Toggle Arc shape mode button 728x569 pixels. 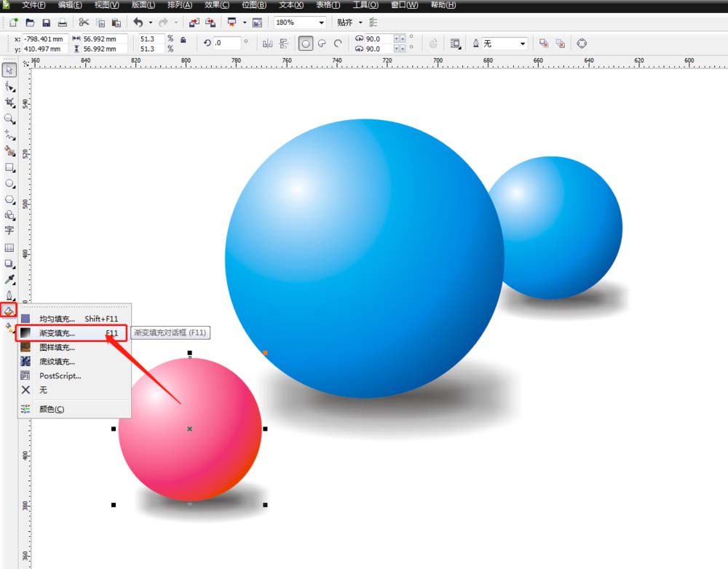(338, 44)
